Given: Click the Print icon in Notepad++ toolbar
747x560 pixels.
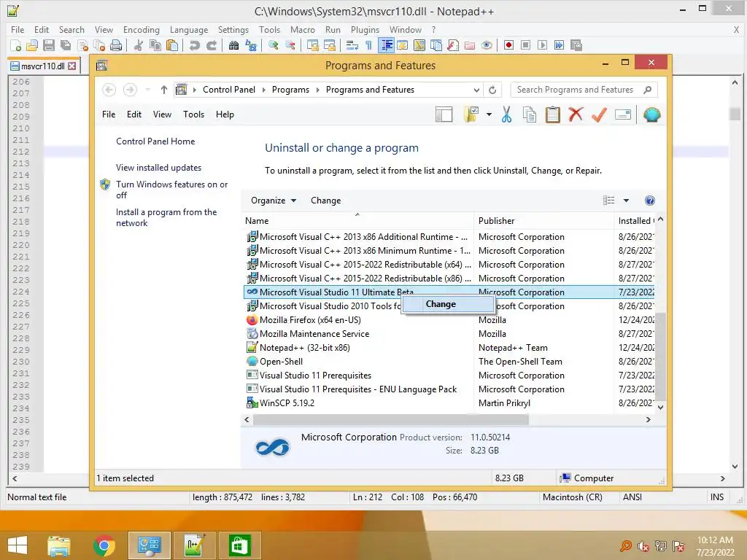Looking at the screenshot, I should tap(116, 45).
